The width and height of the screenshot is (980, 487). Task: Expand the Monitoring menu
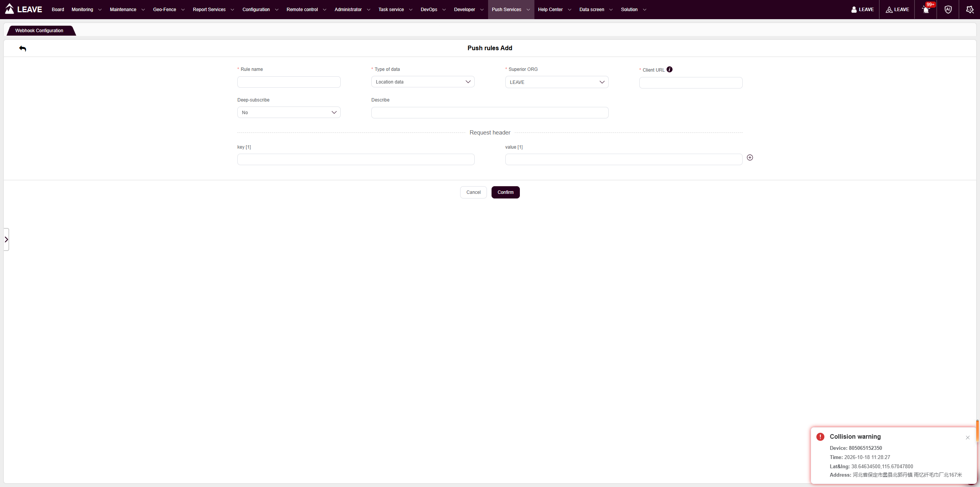tap(87, 10)
